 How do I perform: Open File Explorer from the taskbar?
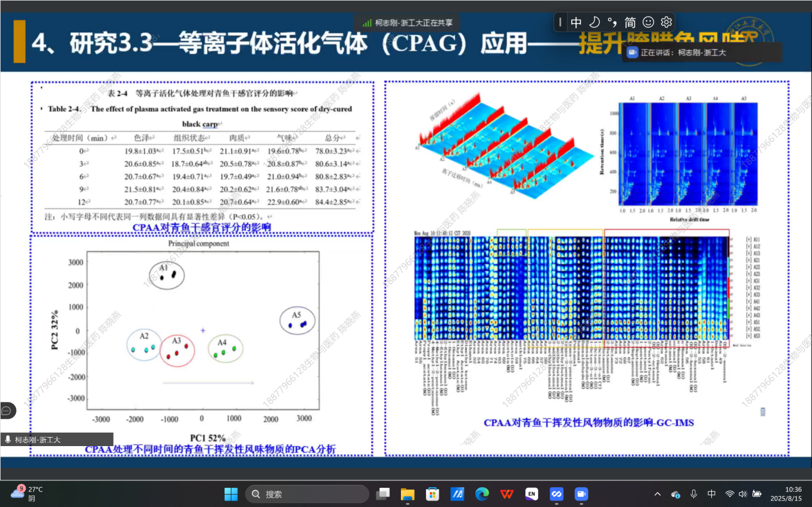408,494
